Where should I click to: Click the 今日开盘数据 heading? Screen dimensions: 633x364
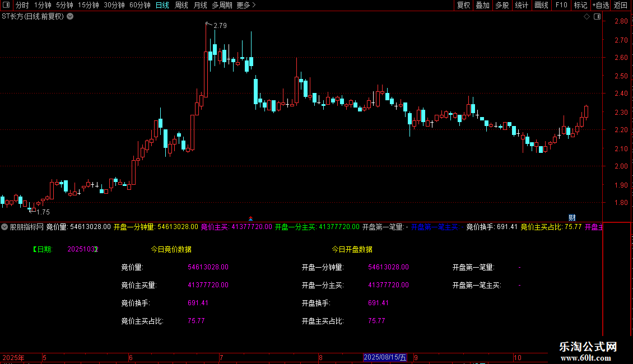352,249
